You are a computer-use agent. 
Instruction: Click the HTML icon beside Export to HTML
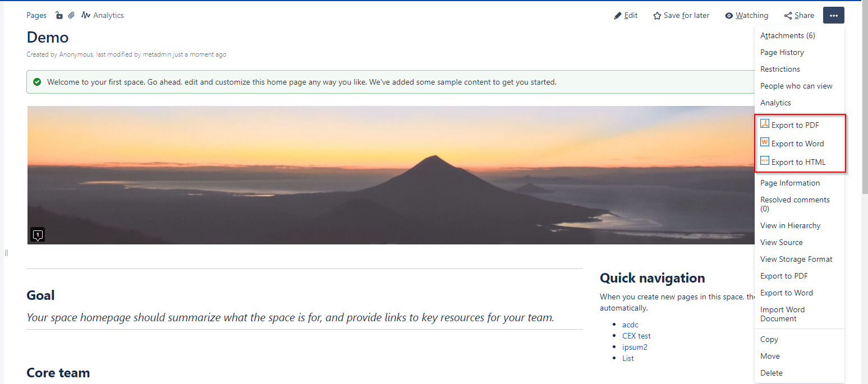[x=765, y=161]
